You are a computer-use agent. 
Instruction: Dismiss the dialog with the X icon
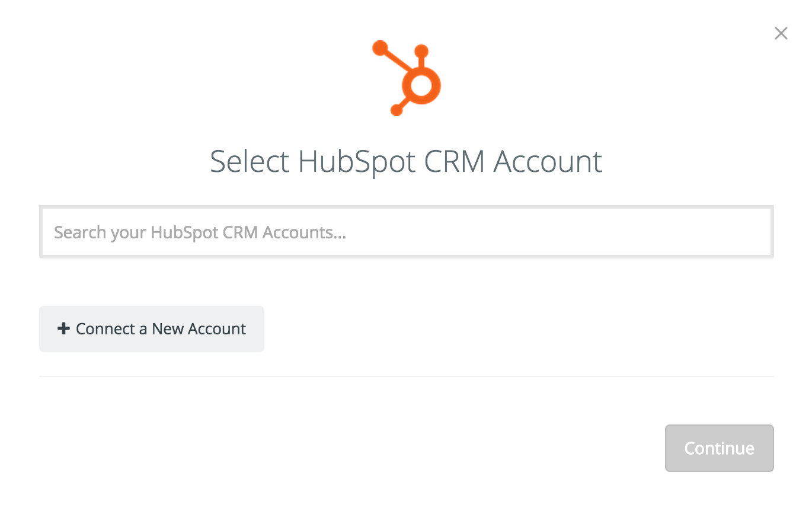781,34
